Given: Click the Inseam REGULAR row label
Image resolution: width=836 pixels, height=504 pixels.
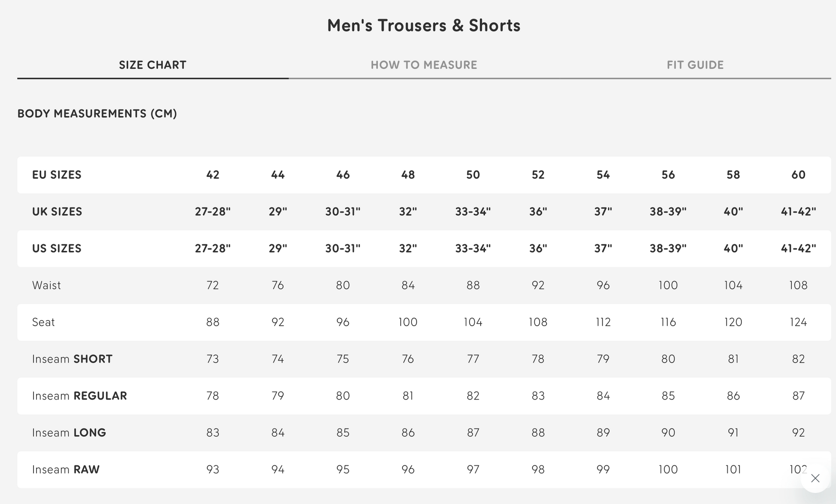Looking at the screenshot, I should (x=79, y=396).
